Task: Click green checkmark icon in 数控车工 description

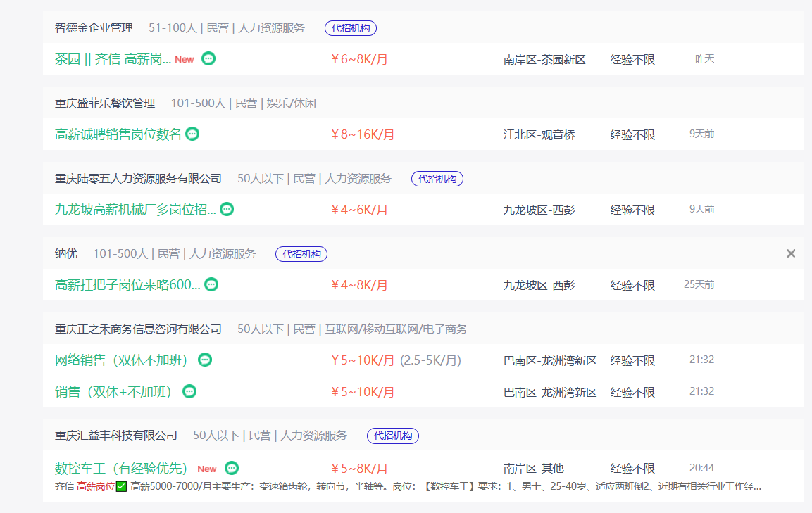Action: point(121,486)
